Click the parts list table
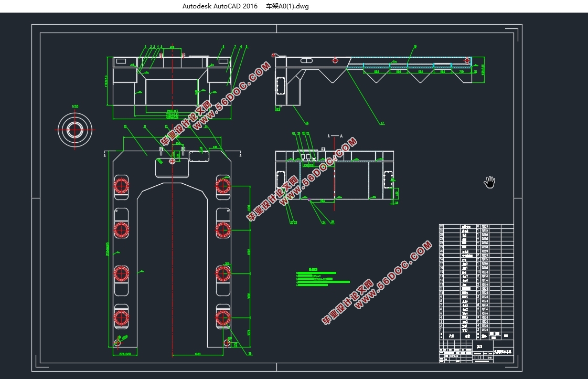588x379 pixels. pos(476,277)
